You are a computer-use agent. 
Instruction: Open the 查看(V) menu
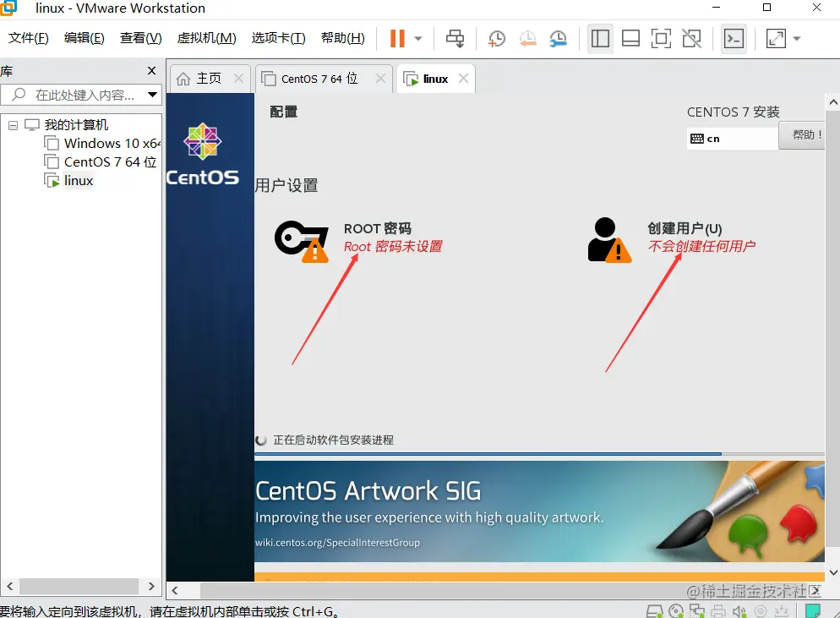[140, 38]
